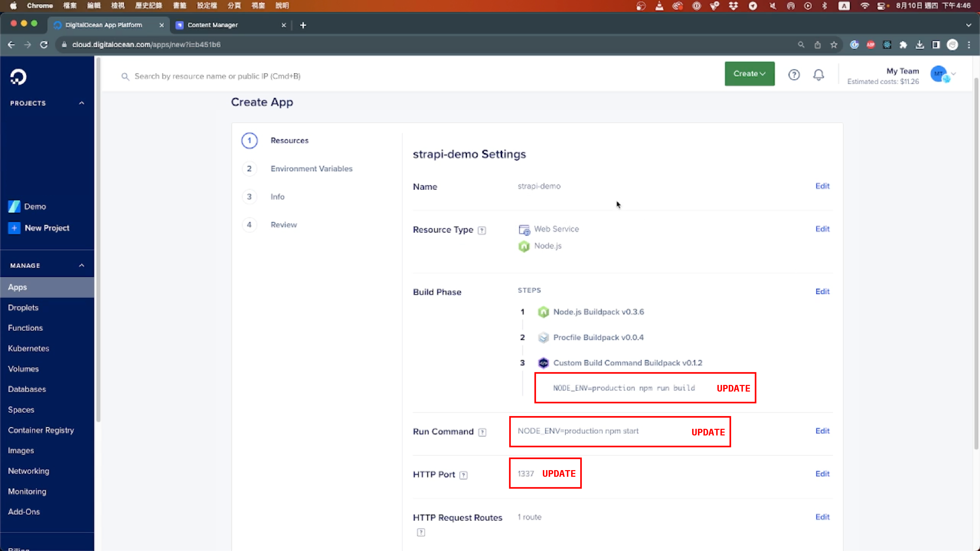Click the Resource Type help tooltip icon
Viewport: 980px width, 551px height.
(x=482, y=230)
